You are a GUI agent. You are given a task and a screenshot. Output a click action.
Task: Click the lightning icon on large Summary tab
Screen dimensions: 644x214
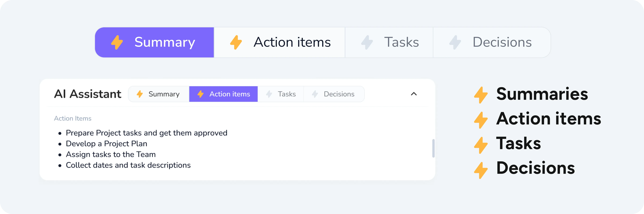click(117, 42)
